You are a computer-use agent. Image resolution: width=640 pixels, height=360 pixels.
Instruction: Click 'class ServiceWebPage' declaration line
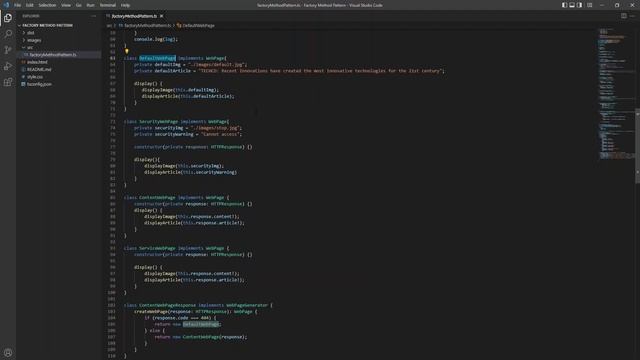[176, 248]
